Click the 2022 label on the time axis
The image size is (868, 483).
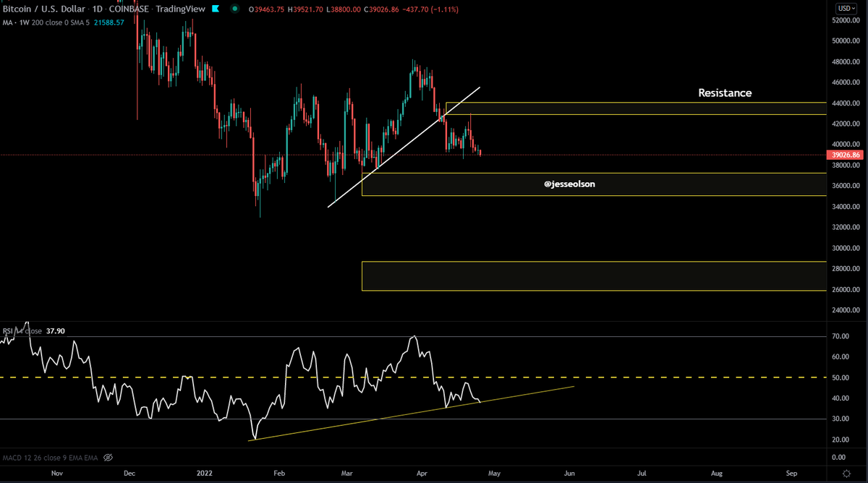point(206,473)
